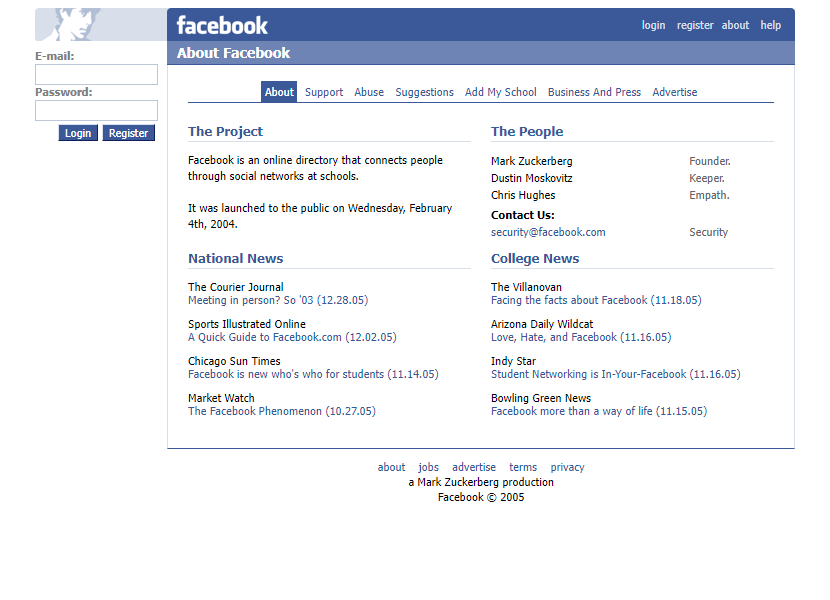The height and width of the screenshot is (600, 830).
Task: Click the footer about link
Action: [x=391, y=467]
